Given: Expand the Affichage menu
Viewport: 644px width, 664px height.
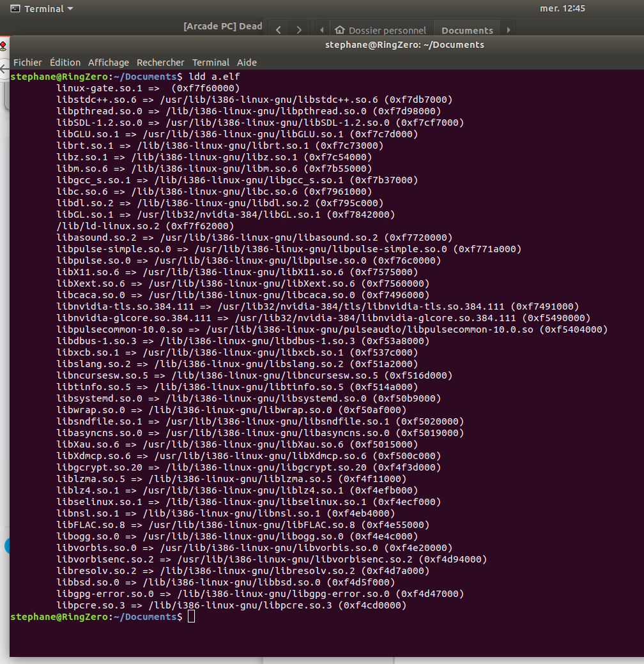Looking at the screenshot, I should (109, 63).
